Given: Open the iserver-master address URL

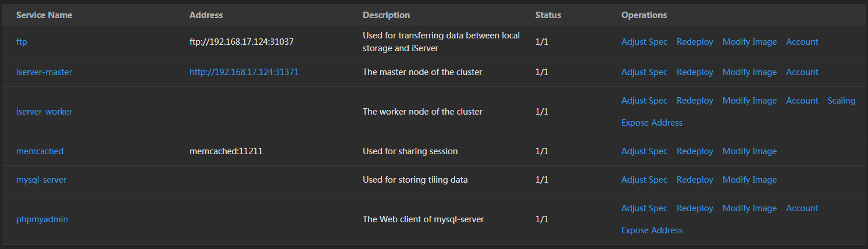Looking at the screenshot, I should [x=244, y=72].
